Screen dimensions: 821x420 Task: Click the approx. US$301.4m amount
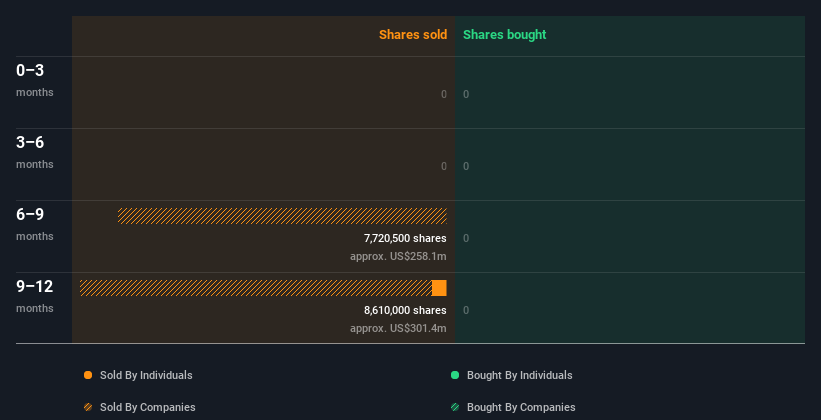click(398, 328)
